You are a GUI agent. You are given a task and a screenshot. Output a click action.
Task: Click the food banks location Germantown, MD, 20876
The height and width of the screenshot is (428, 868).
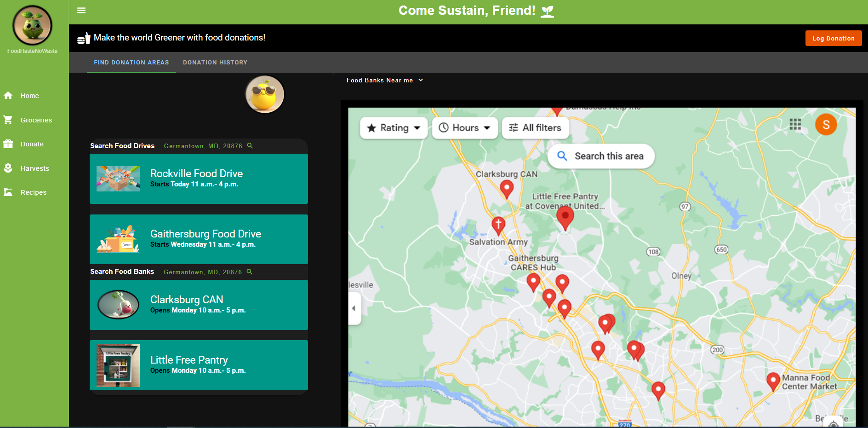203,272
